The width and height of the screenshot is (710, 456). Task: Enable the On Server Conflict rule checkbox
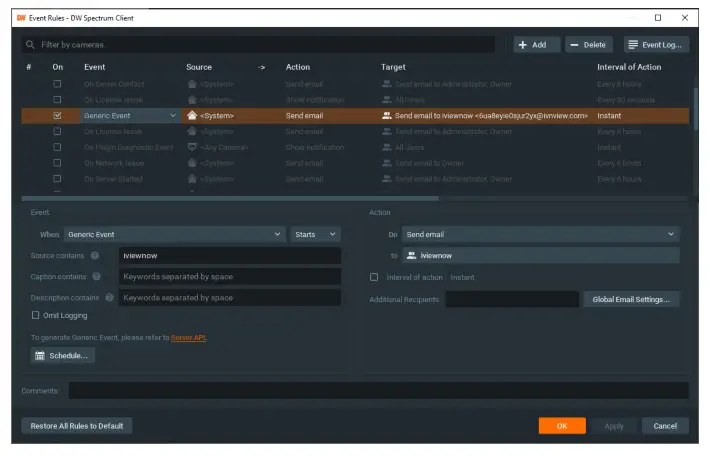[57, 84]
